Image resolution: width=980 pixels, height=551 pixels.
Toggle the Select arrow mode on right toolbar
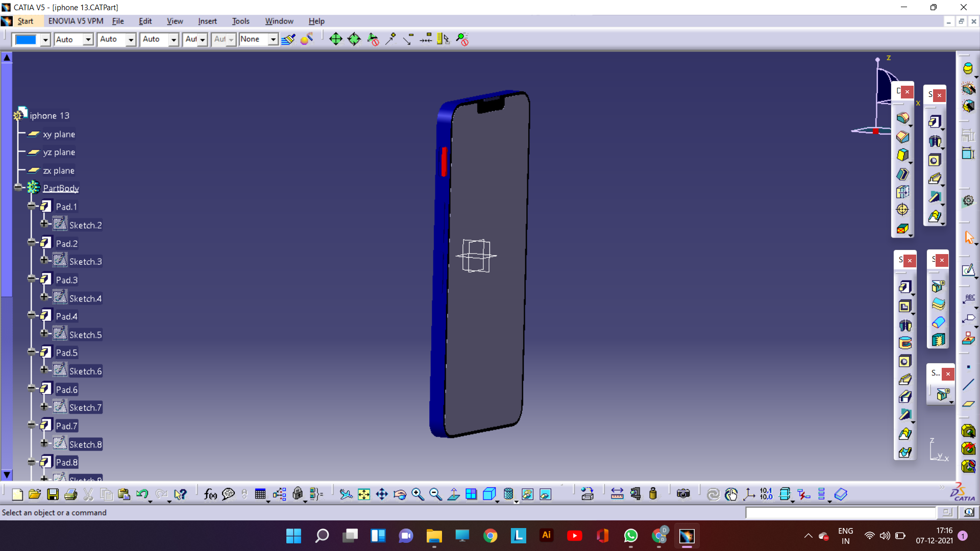[x=969, y=238]
